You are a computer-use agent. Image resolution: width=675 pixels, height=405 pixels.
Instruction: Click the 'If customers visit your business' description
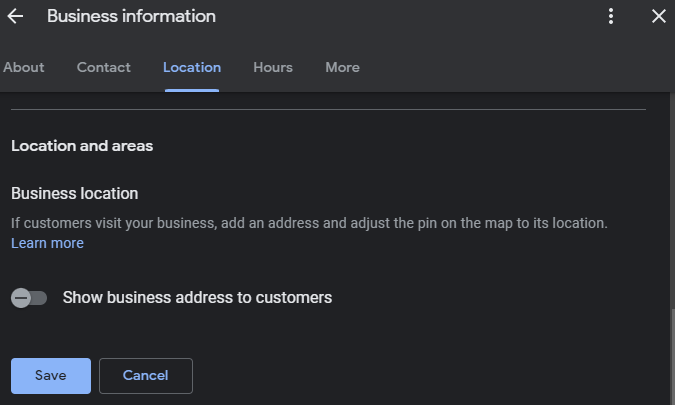pyautogui.click(x=309, y=223)
